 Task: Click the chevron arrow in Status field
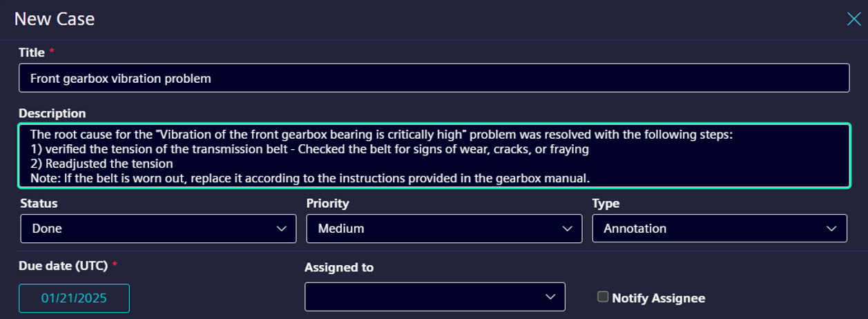282,229
